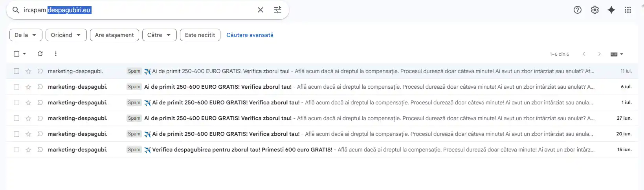Open the 'Căutare avansată' link

pos(250,35)
